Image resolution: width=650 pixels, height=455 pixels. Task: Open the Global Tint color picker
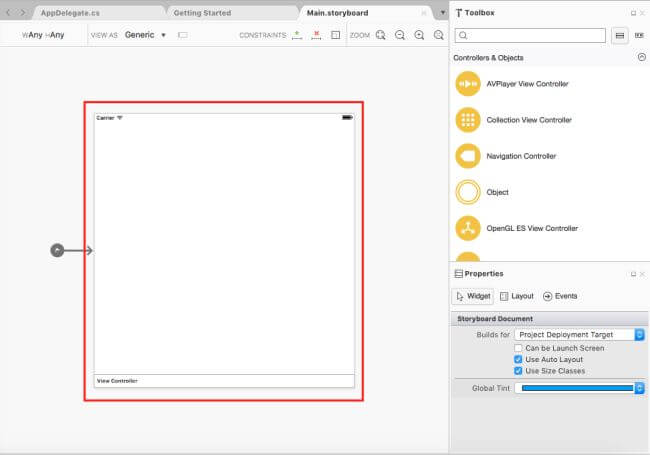pos(580,388)
